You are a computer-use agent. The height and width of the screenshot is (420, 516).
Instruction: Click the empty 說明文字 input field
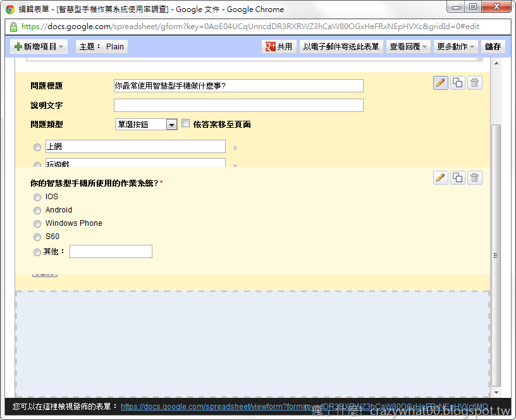(238, 106)
